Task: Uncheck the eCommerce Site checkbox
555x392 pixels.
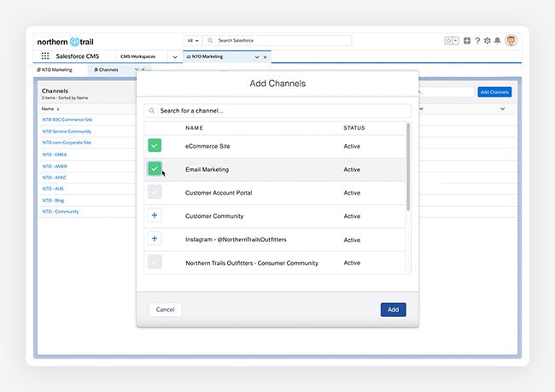Action: click(x=155, y=145)
